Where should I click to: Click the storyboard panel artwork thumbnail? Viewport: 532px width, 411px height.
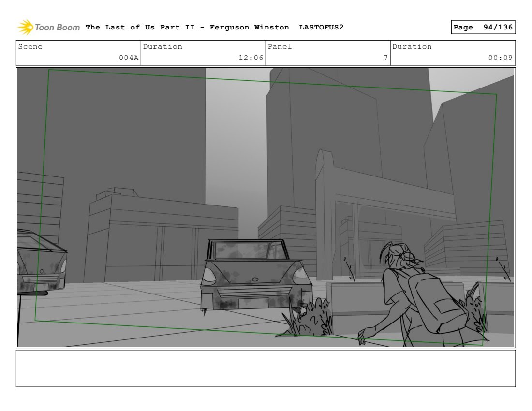tap(266, 207)
